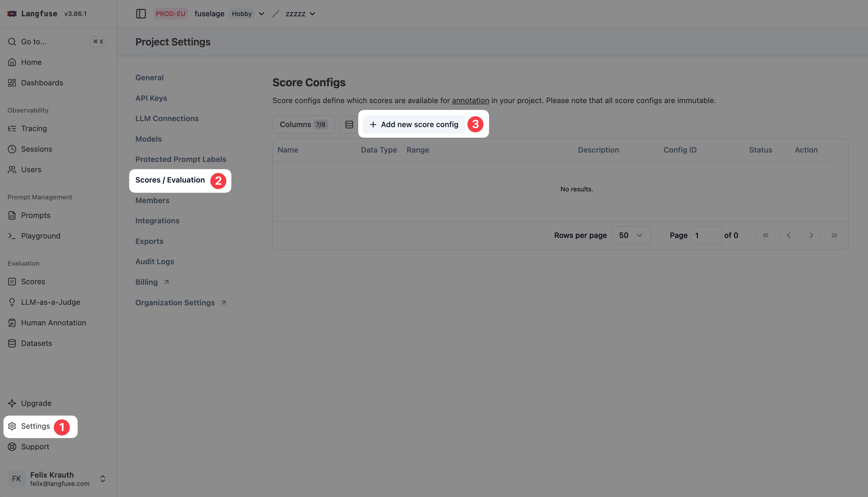The height and width of the screenshot is (497, 868).
Task: Toggle the sidebar panel icon
Action: click(140, 14)
